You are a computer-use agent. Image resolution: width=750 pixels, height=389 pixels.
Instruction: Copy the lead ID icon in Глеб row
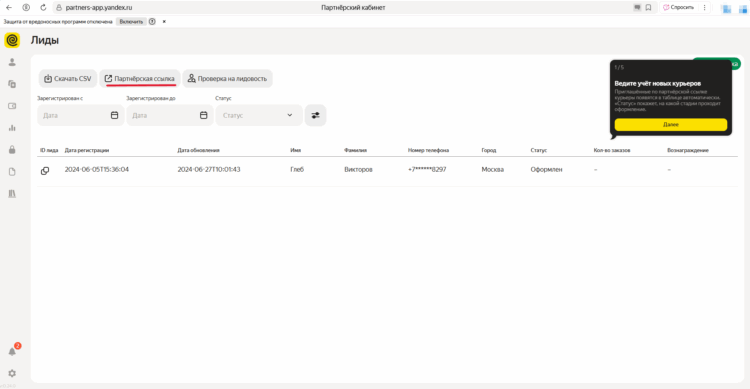(x=44, y=171)
